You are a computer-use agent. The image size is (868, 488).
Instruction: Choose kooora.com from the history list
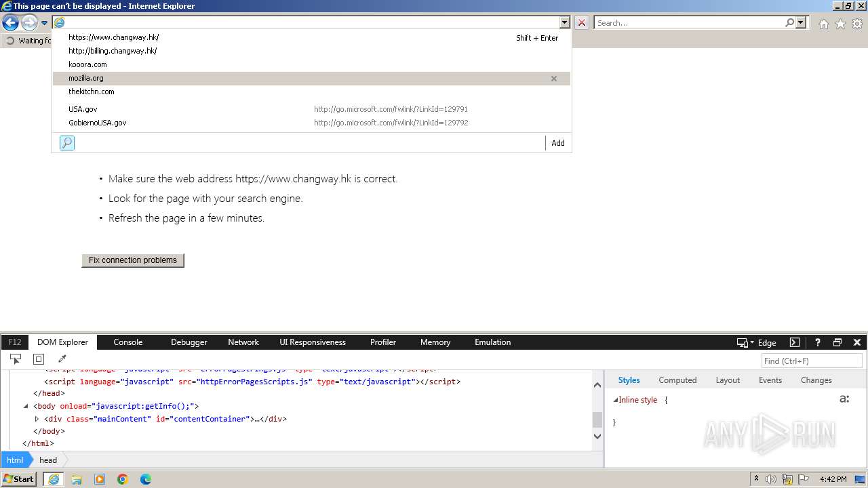point(311,64)
